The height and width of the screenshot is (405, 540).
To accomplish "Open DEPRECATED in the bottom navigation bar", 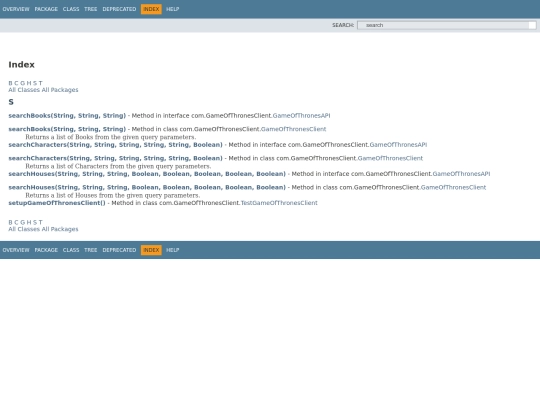I will [119, 250].
